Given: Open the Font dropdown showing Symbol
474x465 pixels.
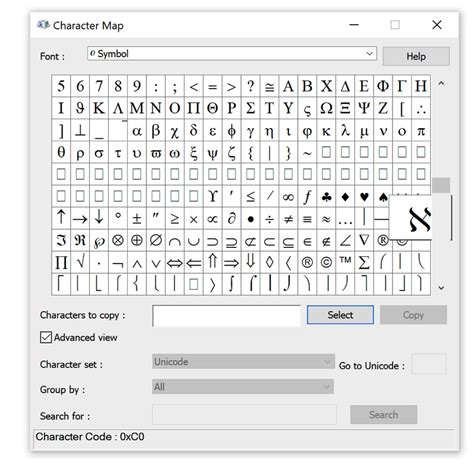Looking at the screenshot, I should coord(232,54).
